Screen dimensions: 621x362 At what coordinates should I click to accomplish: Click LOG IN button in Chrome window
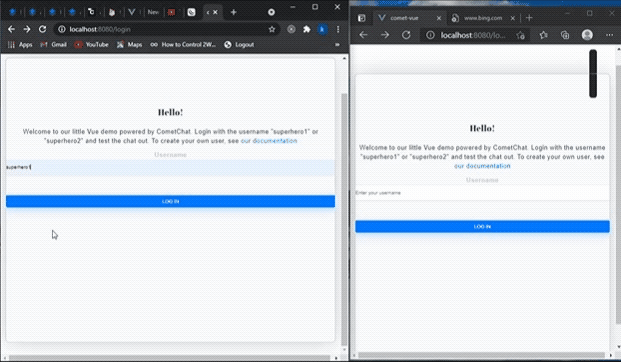tap(170, 201)
